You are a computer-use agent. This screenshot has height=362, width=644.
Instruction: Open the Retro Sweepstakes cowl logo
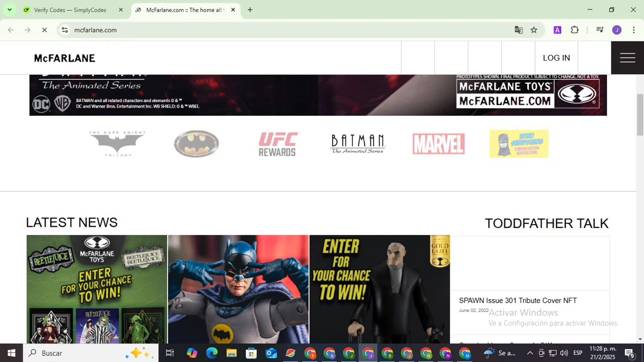[x=519, y=143]
